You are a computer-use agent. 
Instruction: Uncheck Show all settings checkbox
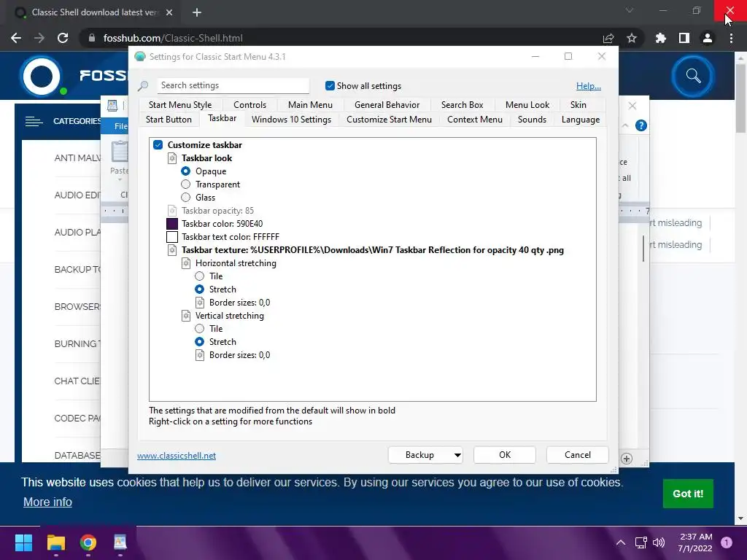point(330,86)
